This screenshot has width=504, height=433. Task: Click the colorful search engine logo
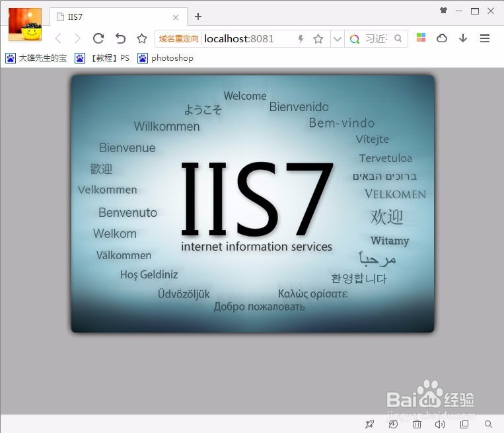point(355,39)
